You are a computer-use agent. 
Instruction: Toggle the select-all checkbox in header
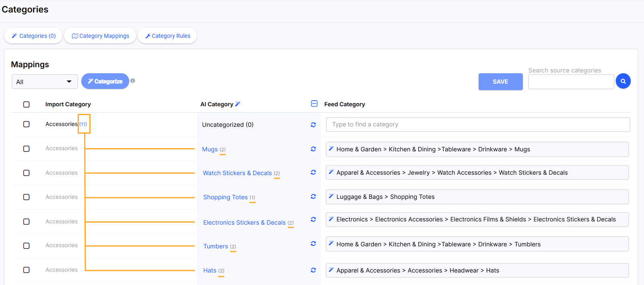27,105
